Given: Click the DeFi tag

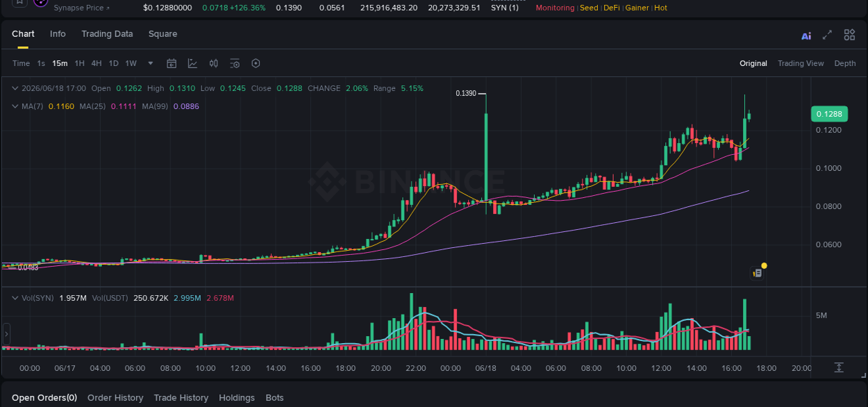Looking at the screenshot, I should (x=612, y=8).
